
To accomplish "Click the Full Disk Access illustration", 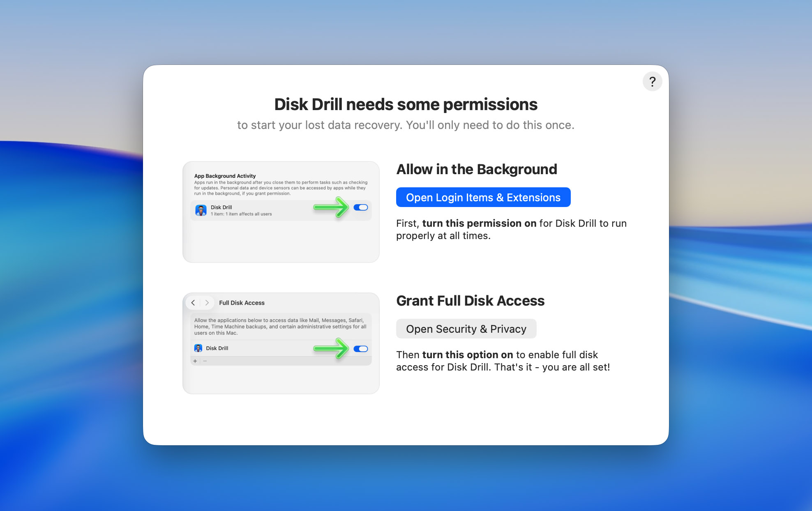I will (x=281, y=343).
